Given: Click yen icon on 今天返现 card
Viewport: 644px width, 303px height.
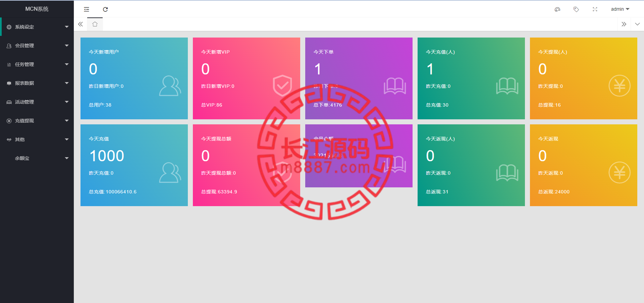Looking at the screenshot, I should pyautogui.click(x=620, y=173).
